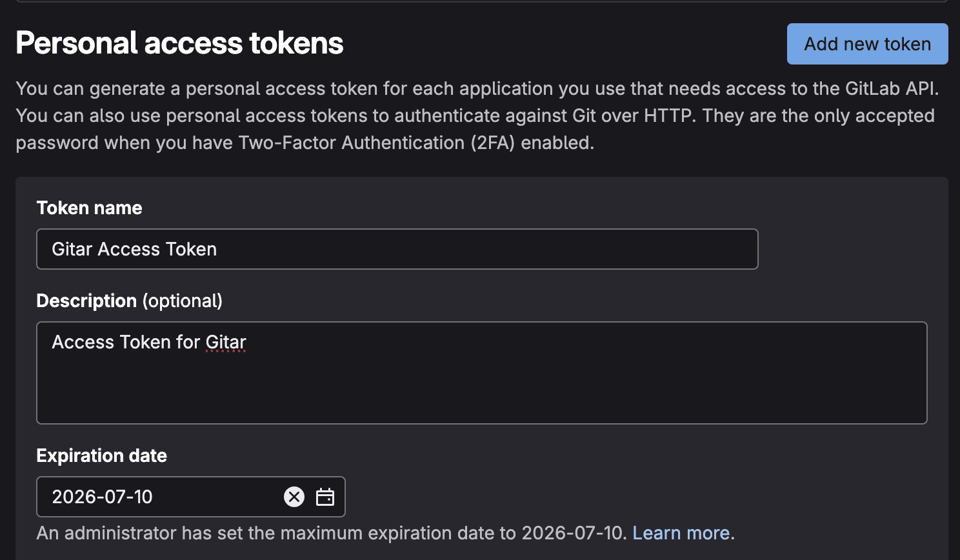Place cursor in the Expiration date field
This screenshot has height=560, width=960.
(161, 497)
